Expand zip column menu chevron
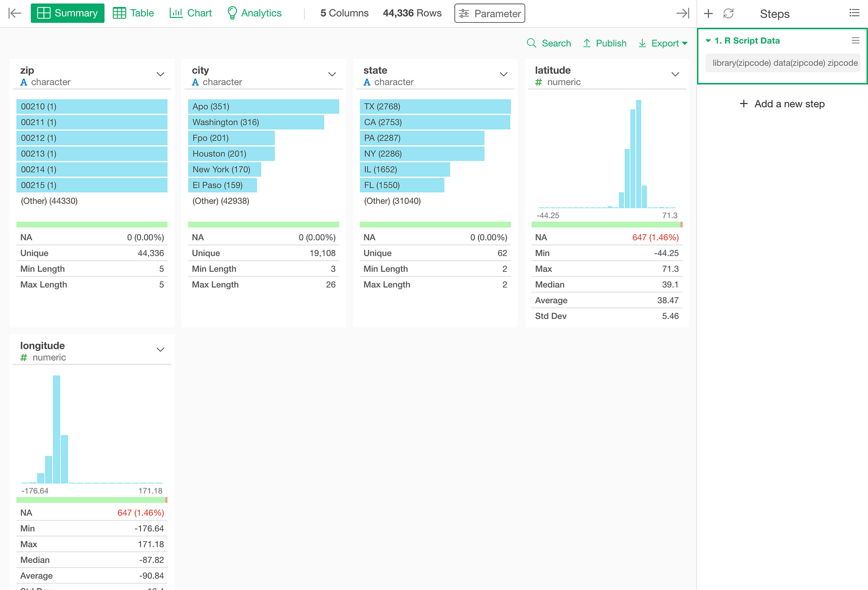The width and height of the screenshot is (868, 590). 161,74
